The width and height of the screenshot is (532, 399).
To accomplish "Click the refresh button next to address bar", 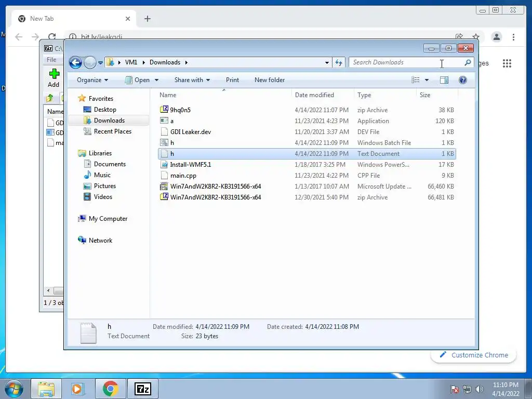I will [x=339, y=62].
